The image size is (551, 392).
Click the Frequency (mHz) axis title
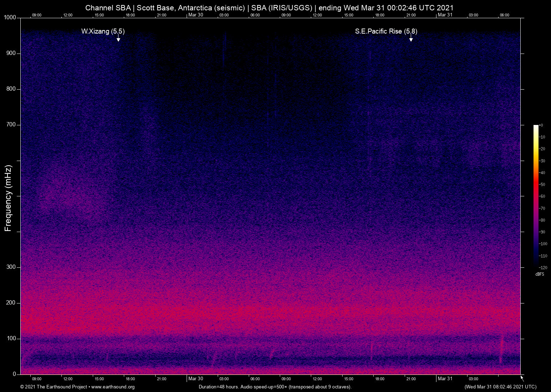click(8, 198)
